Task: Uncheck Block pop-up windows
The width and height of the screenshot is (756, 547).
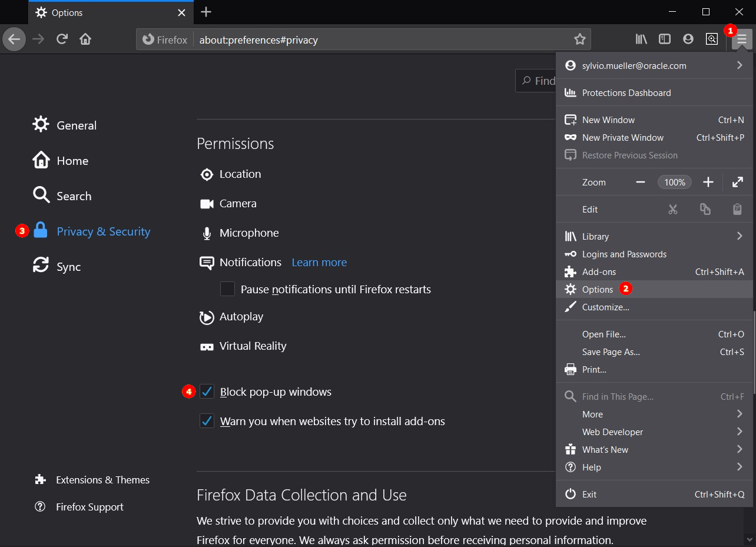Action: coord(207,392)
